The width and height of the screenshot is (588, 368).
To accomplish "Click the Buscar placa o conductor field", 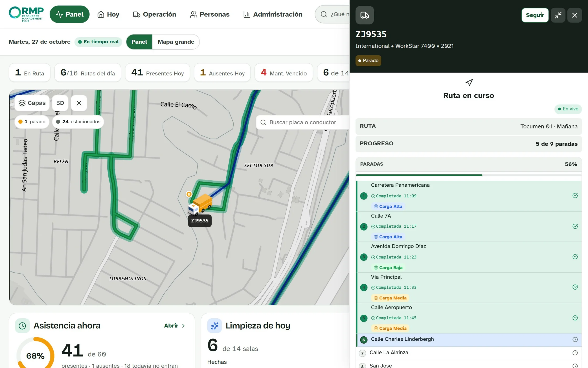I will pos(303,122).
